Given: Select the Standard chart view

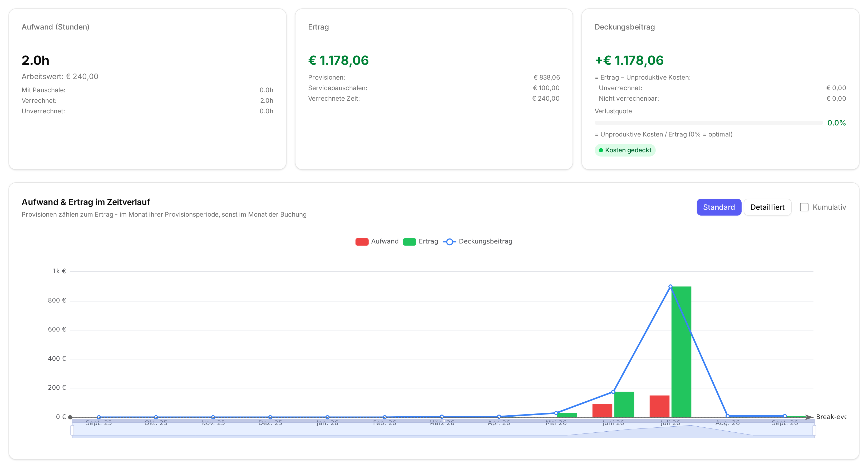Looking at the screenshot, I should [719, 207].
